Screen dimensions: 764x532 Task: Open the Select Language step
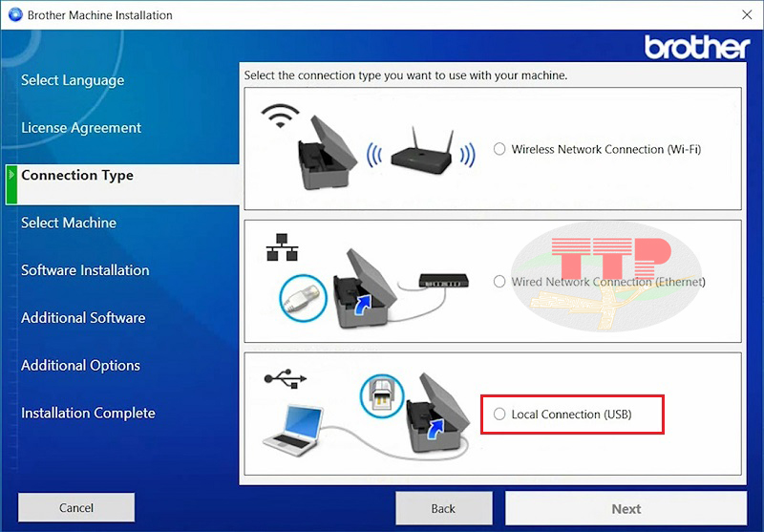(x=73, y=80)
